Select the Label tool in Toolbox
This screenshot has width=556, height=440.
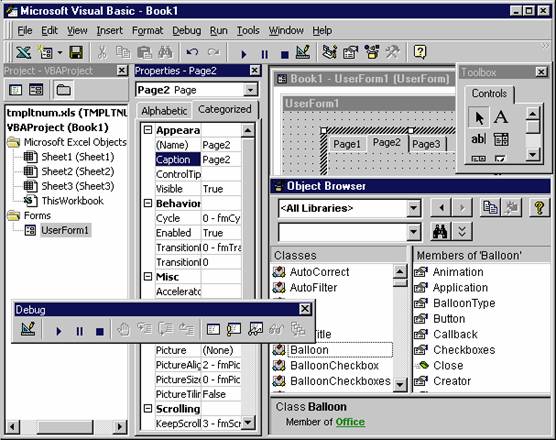pos(501,117)
